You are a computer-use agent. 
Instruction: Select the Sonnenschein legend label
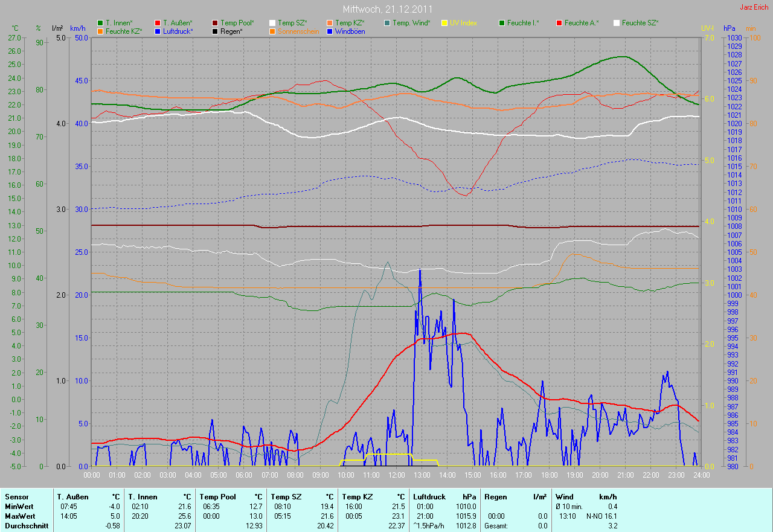(297, 31)
